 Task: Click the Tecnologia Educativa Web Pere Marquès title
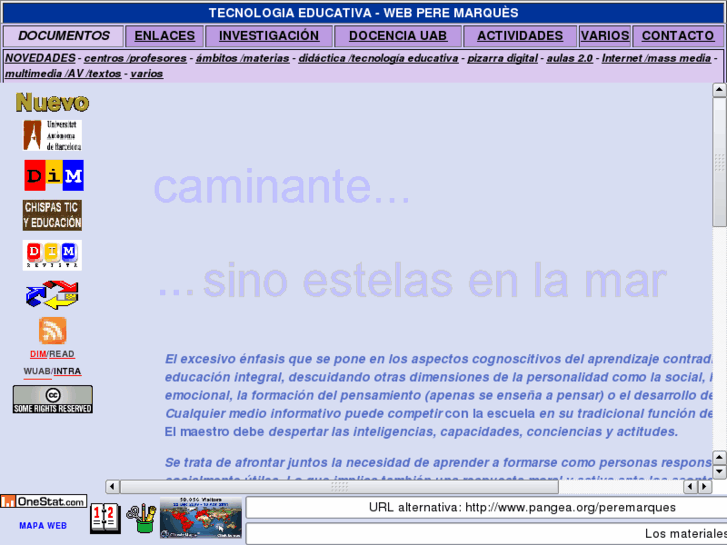coord(363,13)
